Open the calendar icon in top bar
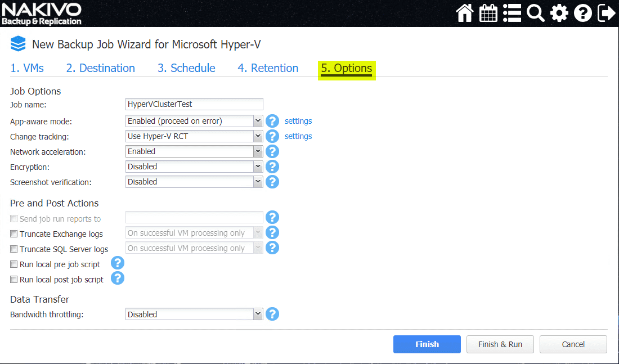Image resolution: width=619 pixels, height=364 pixels. [488, 13]
